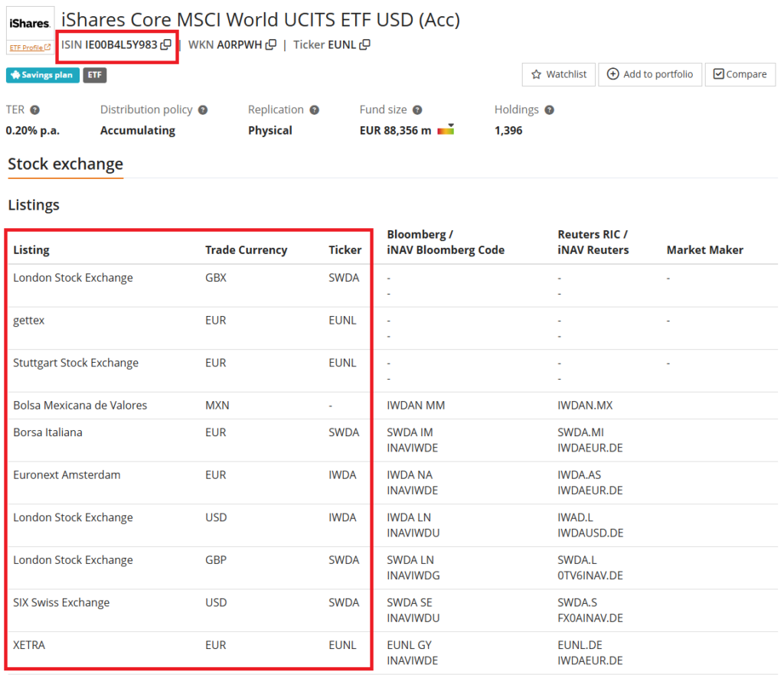Click the grey ETF badge
The width and height of the screenshot is (784, 678).
(94, 75)
